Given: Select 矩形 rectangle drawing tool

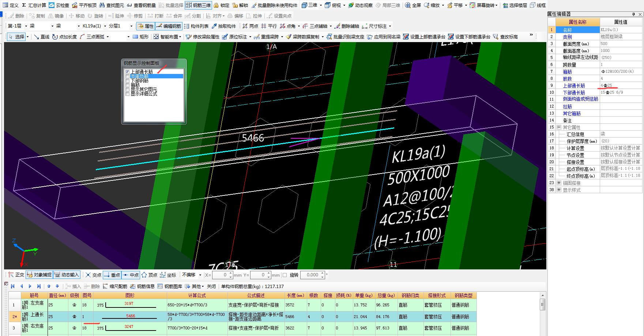Looking at the screenshot, I should coord(141,37).
